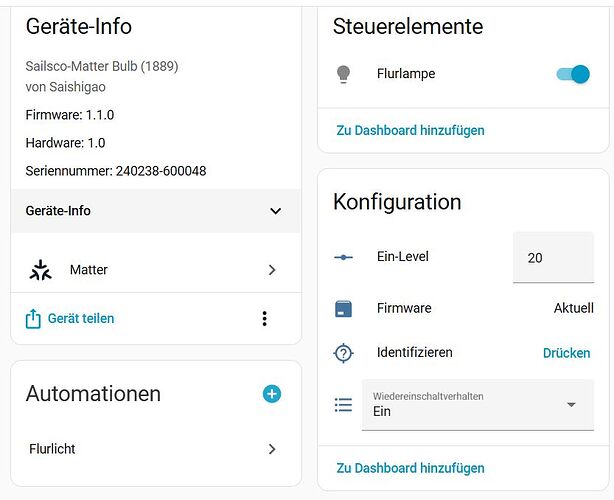Click the share icon beside Gerät teilen
Screen dimensions: 614x500
33,318
